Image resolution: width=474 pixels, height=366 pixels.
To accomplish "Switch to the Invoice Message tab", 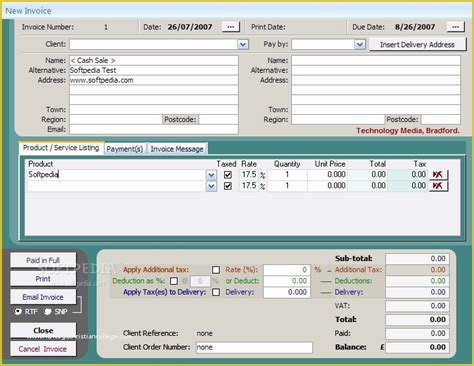I will pos(177,149).
